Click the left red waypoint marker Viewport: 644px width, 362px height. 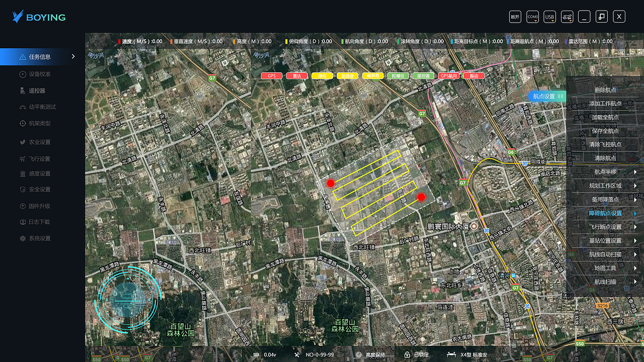(x=331, y=183)
